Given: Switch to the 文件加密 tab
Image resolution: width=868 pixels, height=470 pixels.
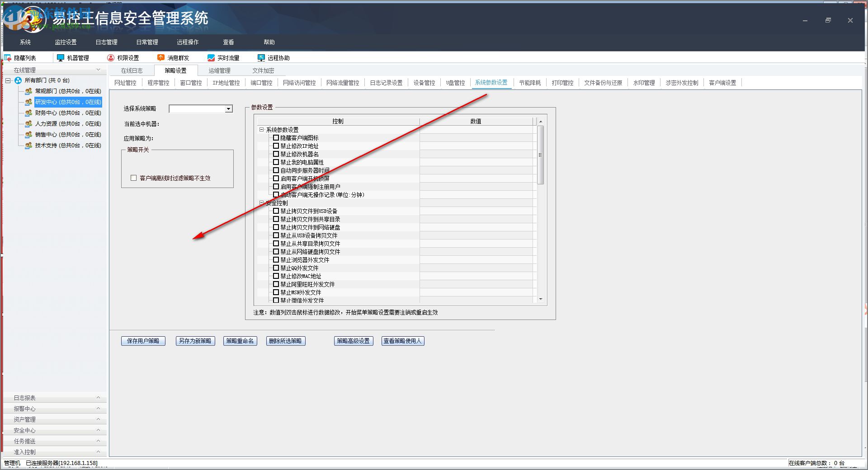Looking at the screenshot, I should 263,70.
